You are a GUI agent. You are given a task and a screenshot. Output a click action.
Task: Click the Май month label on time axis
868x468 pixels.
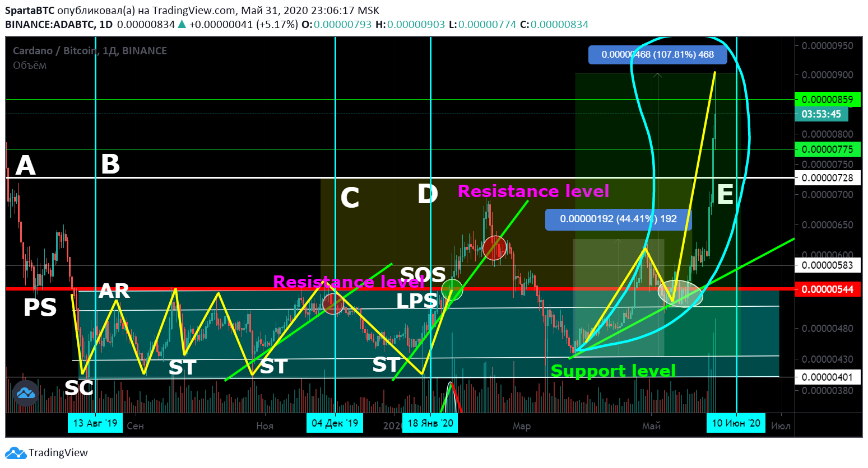[651, 426]
